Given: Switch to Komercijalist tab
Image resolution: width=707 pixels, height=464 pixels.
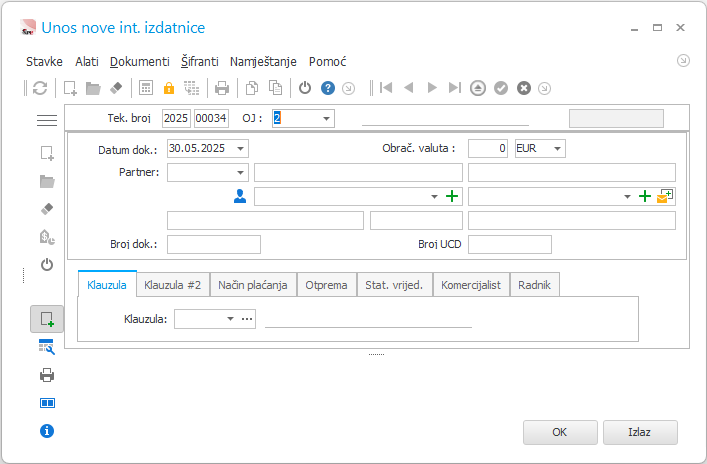Looking at the screenshot, I should click(x=471, y=285).
